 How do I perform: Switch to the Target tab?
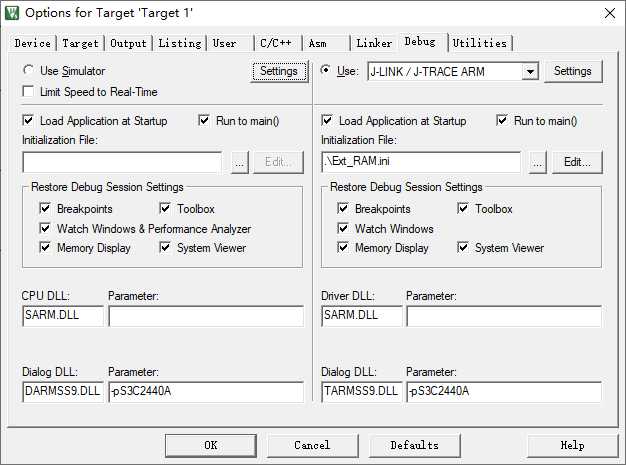point(80,43)
